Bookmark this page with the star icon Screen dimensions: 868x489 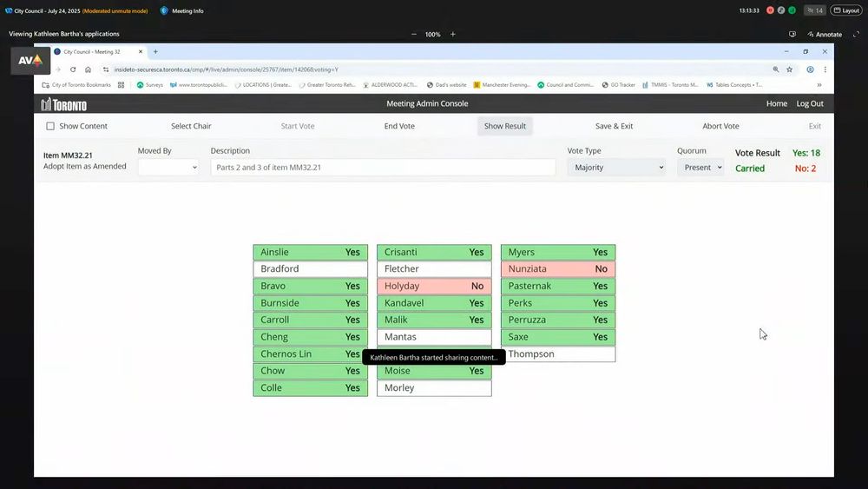789,69
